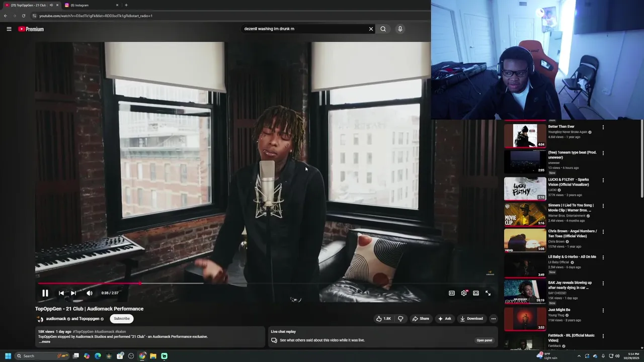This screenshot has width=644, height=362.
Task: Open the player settings gear
Action: pyautogui.click(x=464, y=293)
